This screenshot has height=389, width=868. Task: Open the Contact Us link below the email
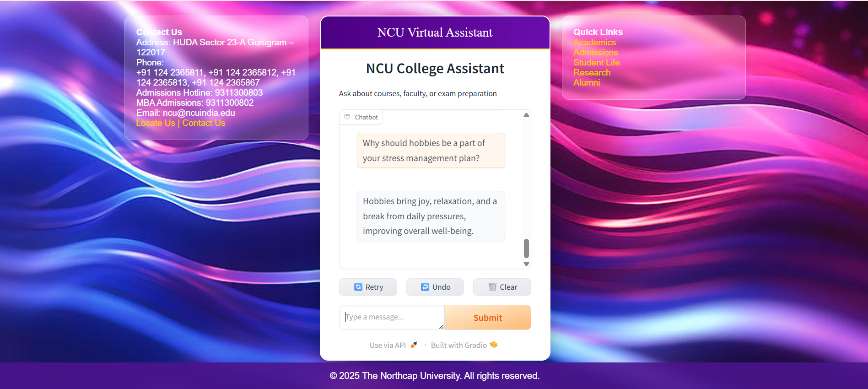(204, 123)
